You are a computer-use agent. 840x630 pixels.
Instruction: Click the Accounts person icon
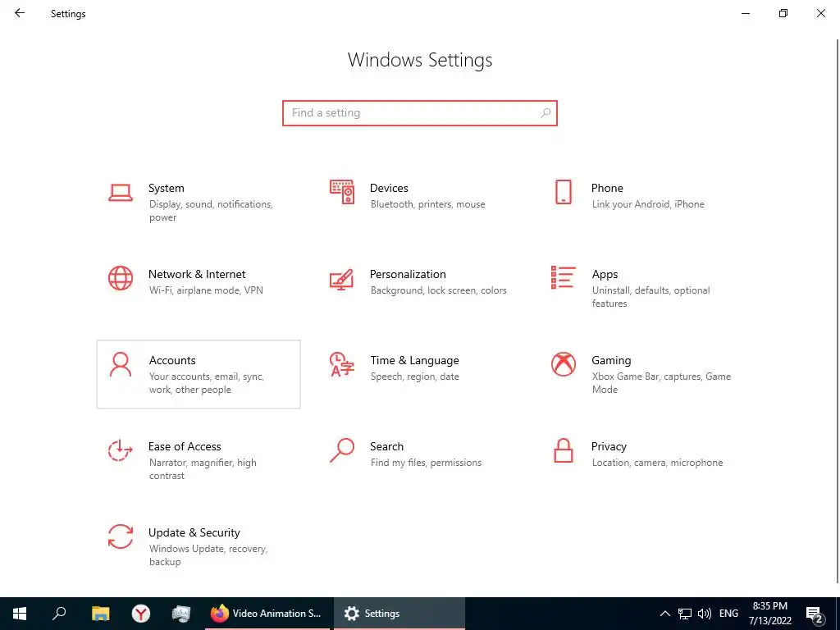pyautogui.click(x=121, y=364)
